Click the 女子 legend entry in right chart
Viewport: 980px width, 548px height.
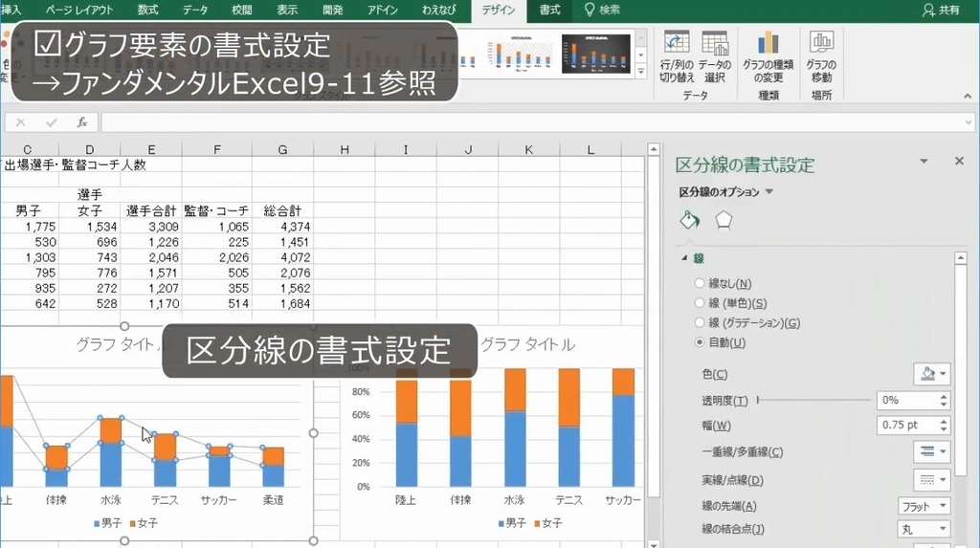point(548,523)
